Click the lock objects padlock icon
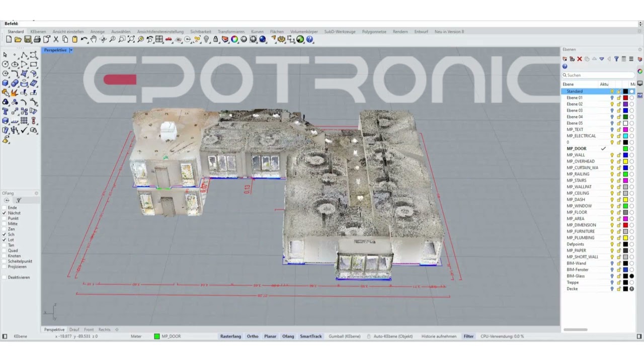 [x=215, y=39]
